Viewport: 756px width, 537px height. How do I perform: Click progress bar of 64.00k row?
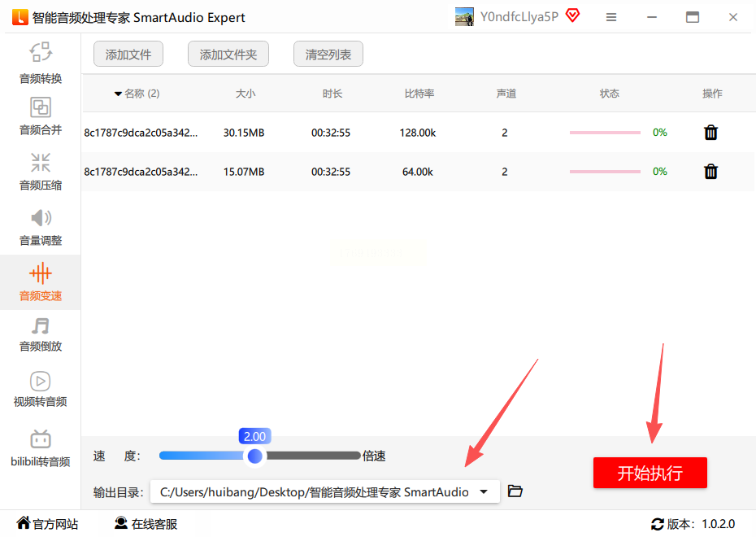click(x=605, y=172)
